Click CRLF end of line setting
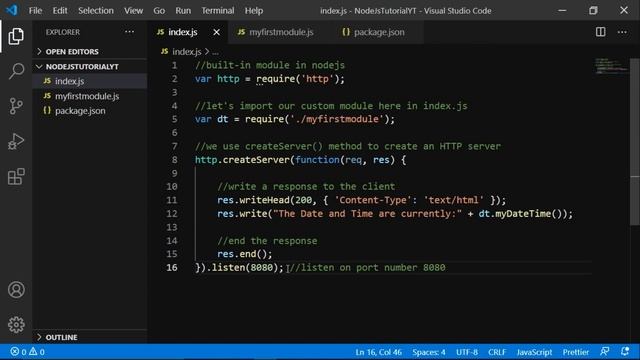The height and width of the screenshot is (360, 640). [x=497, y=351]
